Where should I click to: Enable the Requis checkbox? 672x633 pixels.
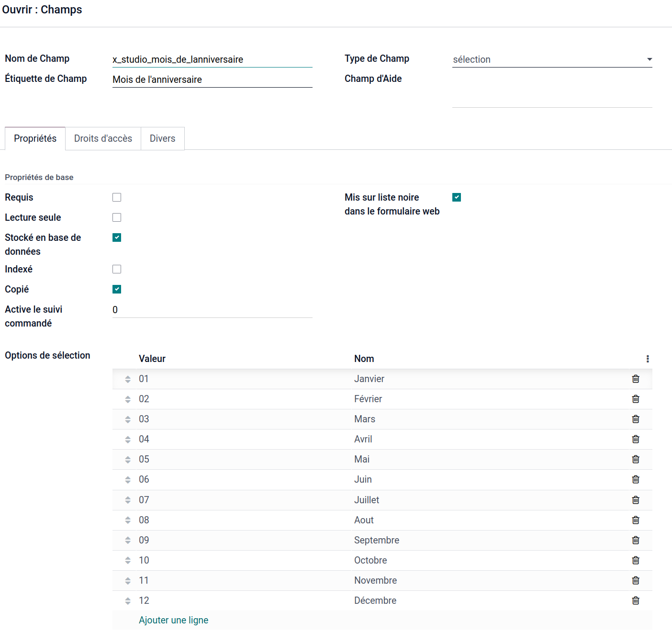click(x=117, y=197)
